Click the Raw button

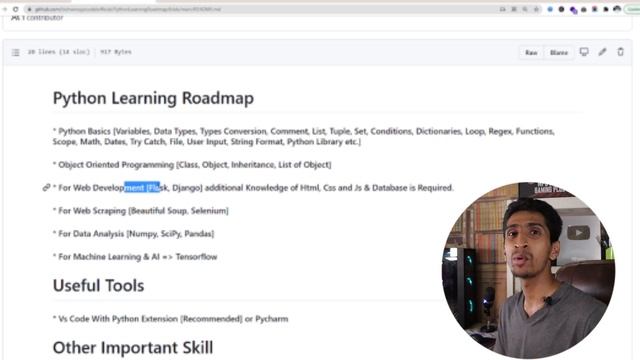pos(531,52)
